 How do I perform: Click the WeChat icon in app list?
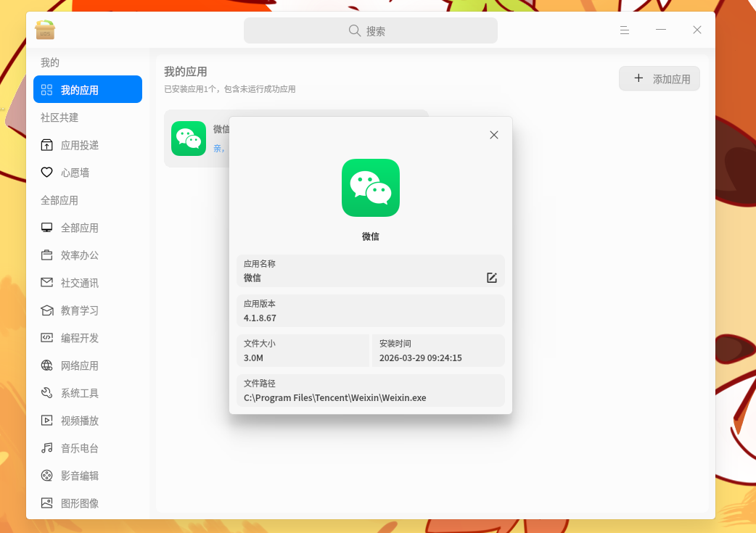click(189, 139)
